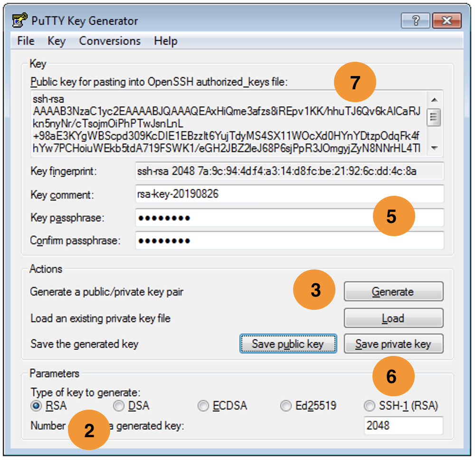
Task: Click the PuTTY Key Generator title bar icon
Action: click(x=20, y=20)
